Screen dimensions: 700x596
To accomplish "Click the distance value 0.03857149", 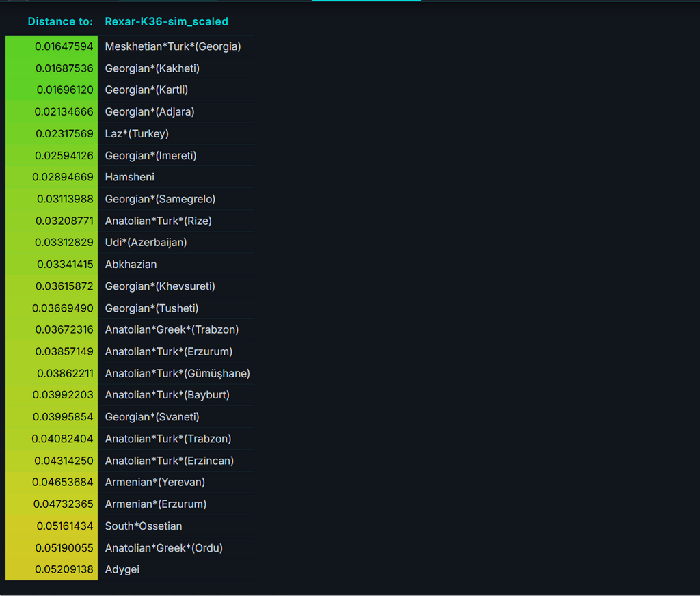I will pos(64,351).
